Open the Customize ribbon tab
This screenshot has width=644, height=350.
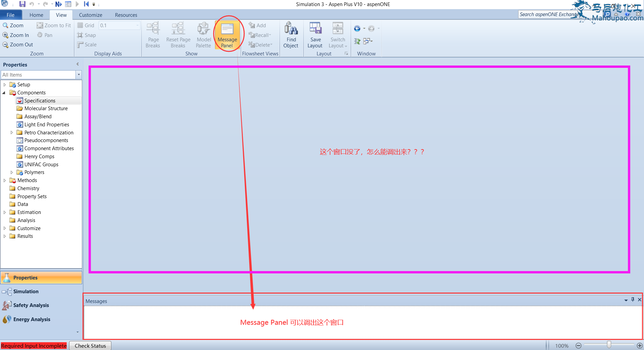tap(91, 15)
